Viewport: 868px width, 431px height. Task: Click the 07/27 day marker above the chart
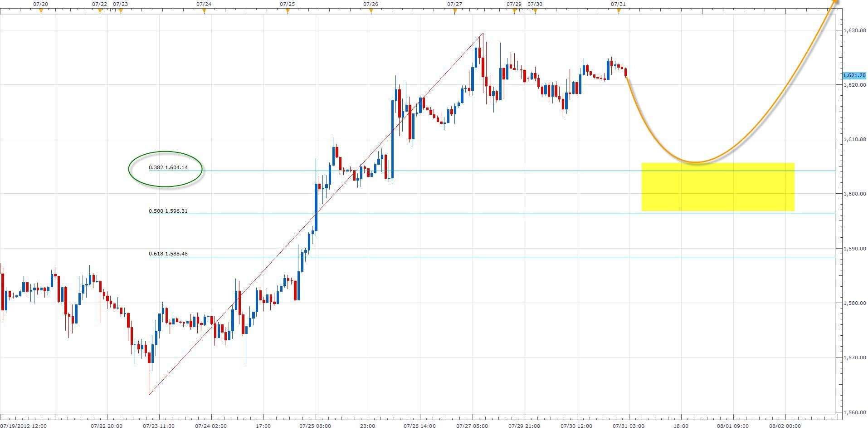[454, 4]
